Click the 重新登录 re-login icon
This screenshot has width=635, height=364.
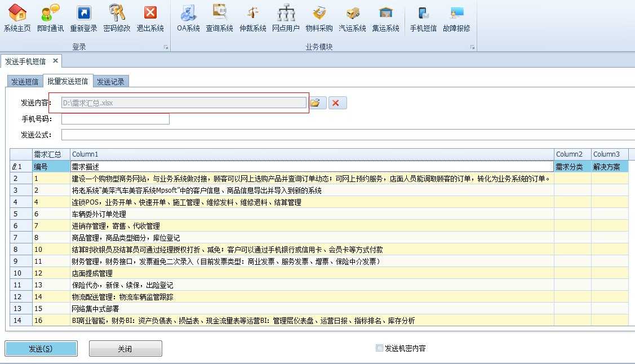pyautogui.click(x=83, y=18)
